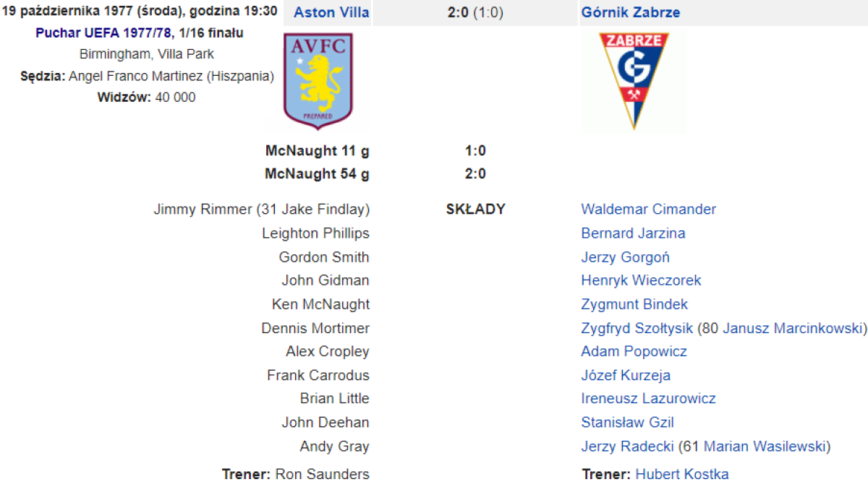Open Puchar UEFA 1977/78 competition link

[x=104, y=33]
